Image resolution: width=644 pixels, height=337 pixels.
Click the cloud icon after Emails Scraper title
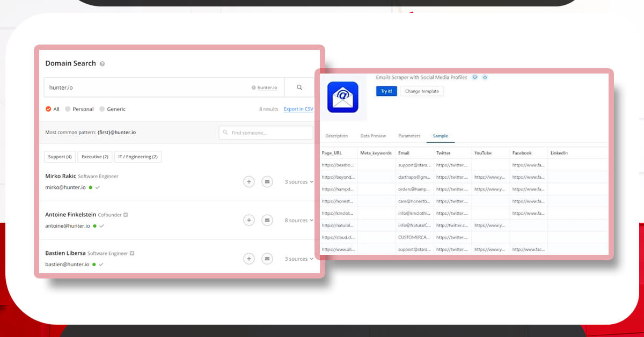click(485, 77)
